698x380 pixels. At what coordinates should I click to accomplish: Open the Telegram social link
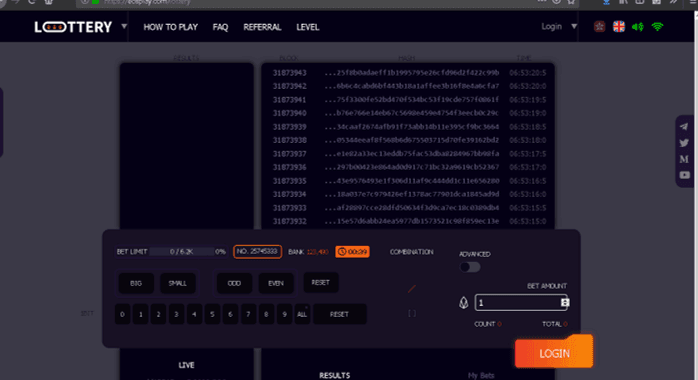(x=684, y=127)
